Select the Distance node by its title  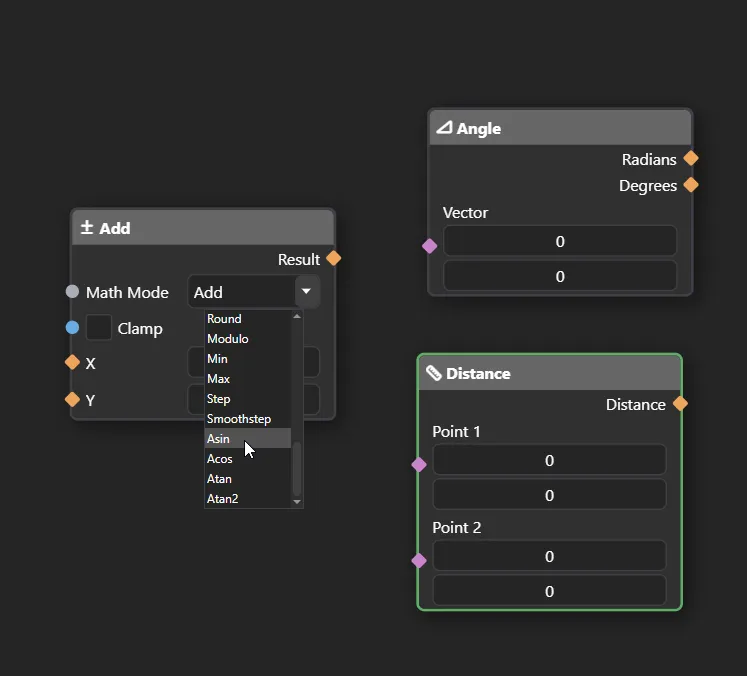coord(478,373)
